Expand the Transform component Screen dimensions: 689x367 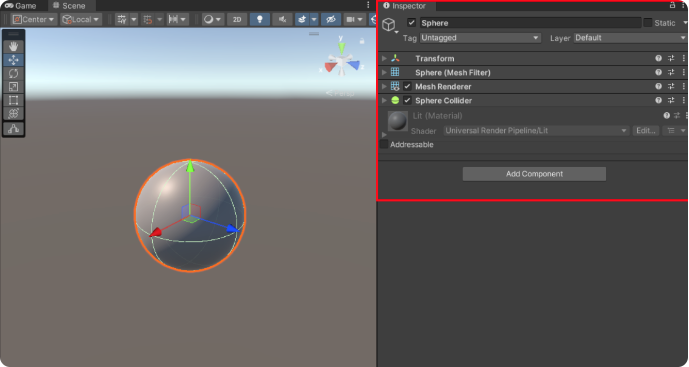point(384,58)
